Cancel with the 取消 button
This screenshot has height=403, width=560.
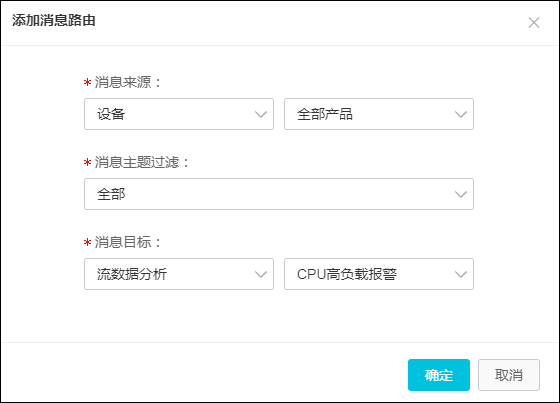pos(509,375)
